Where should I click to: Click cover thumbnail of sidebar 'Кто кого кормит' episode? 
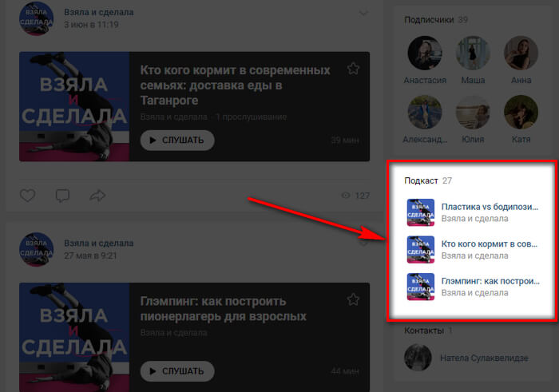click(421, 249)
